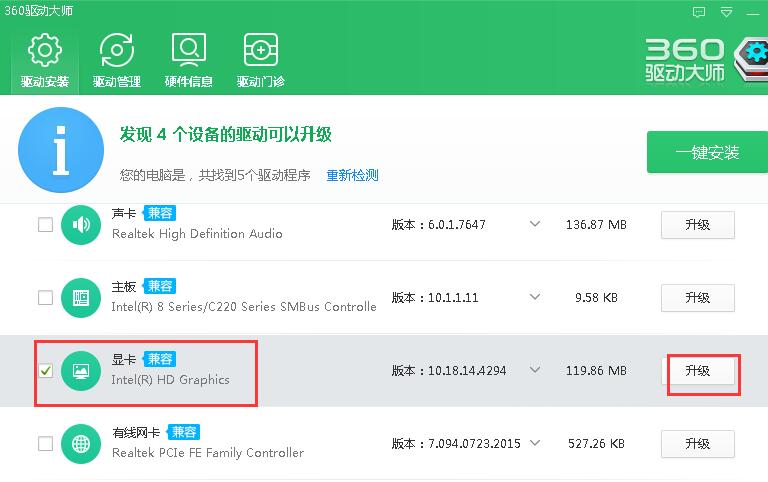This screenshot has height=482, width=768.
Task: Click 升级 for 有线网卡 driver
Action: tap(697, 444)
